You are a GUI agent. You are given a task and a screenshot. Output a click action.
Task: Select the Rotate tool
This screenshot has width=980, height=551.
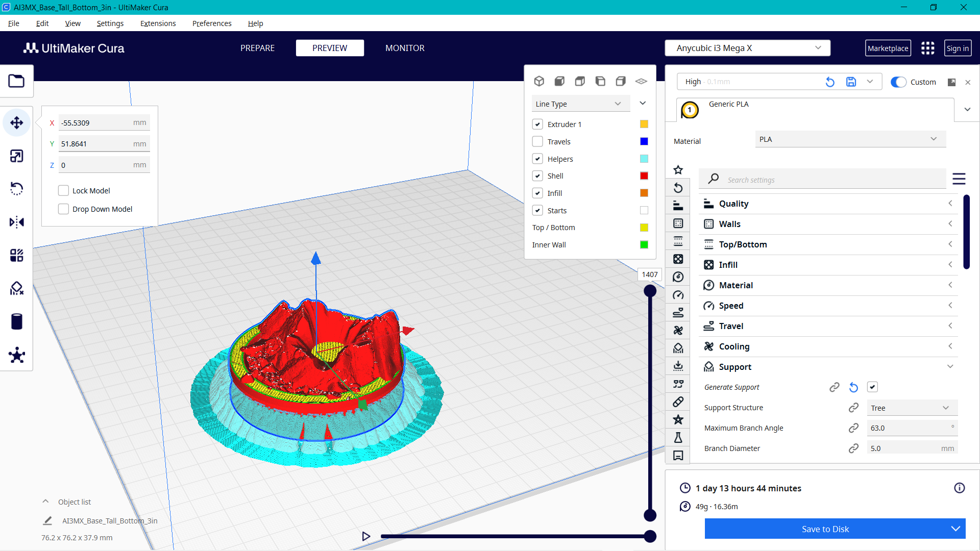pyautogui.click(x=17, y=188)
